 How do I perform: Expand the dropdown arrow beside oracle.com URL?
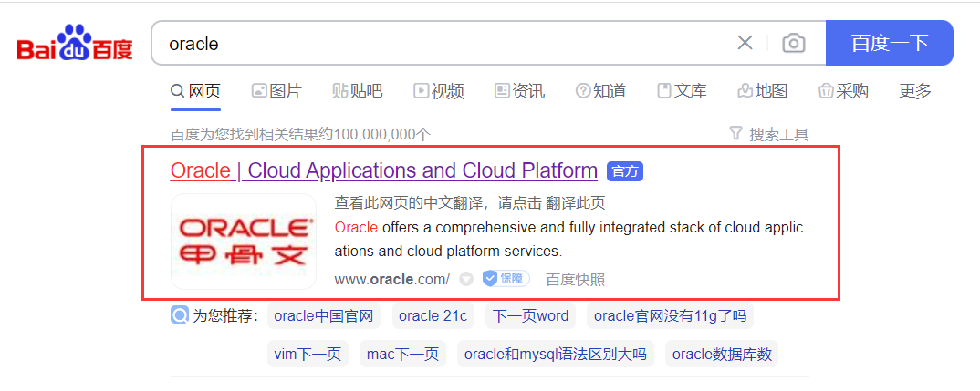pos(466,279)
